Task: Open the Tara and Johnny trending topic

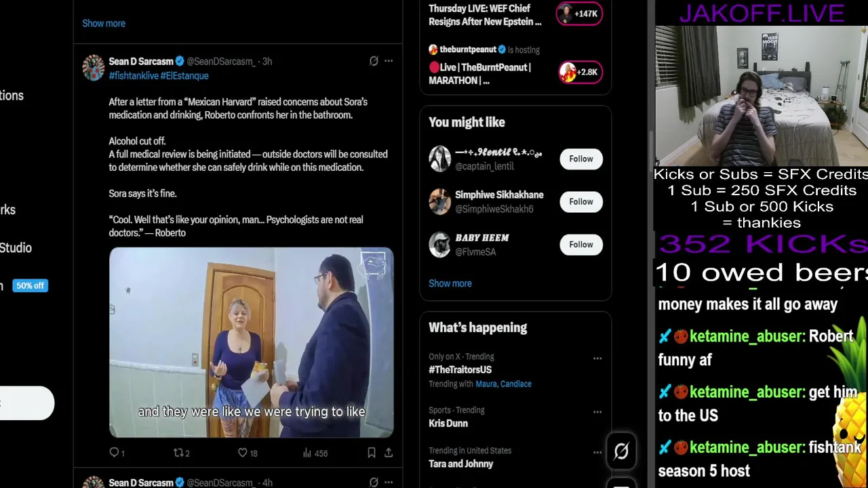Action: pyautogui.click(x=461, y=464)
